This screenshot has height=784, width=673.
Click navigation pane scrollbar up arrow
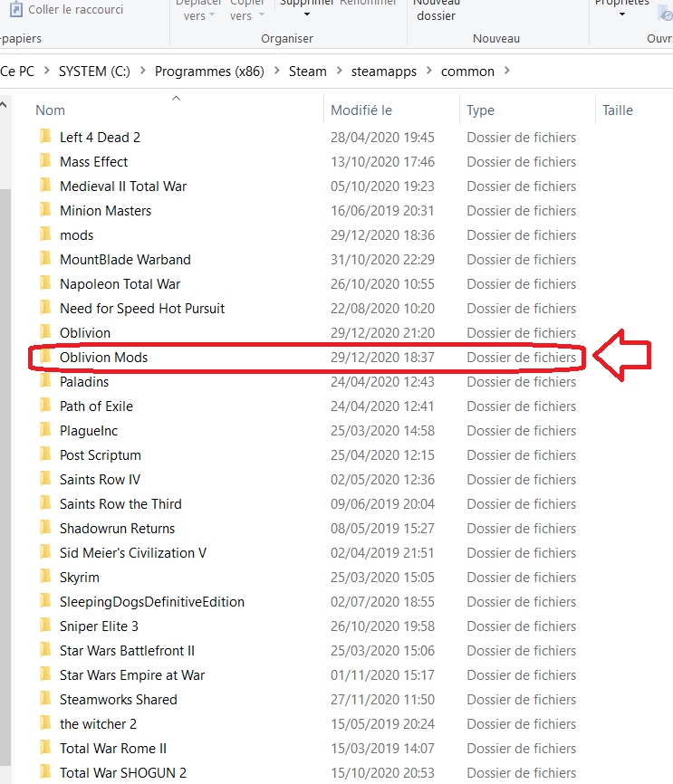coord(4,105)
